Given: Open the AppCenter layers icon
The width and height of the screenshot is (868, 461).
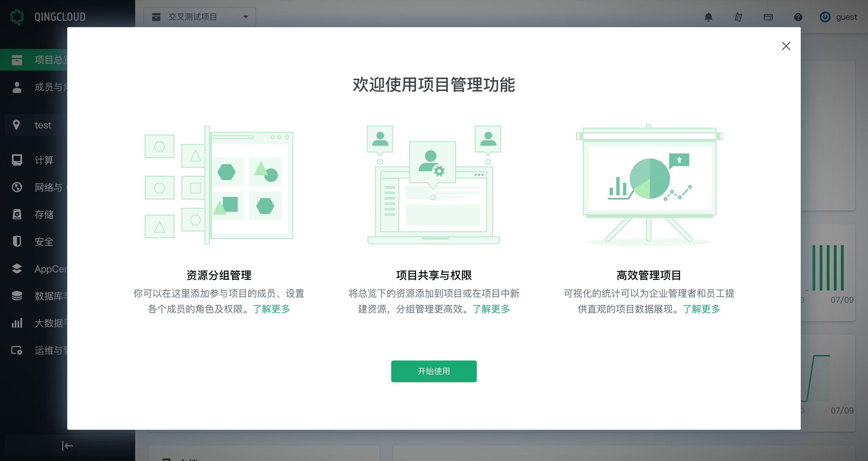Looking at the screenshot, I should [17, 269].
